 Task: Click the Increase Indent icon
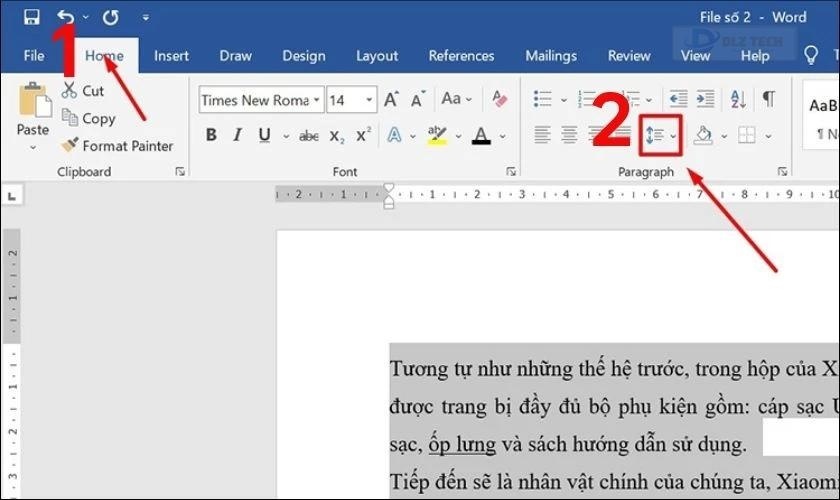705,99
